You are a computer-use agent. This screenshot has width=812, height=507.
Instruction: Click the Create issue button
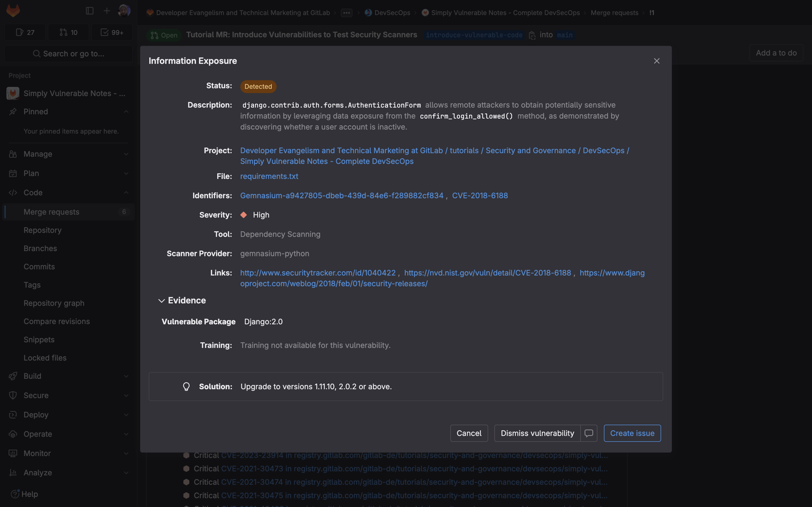[632, 433]
